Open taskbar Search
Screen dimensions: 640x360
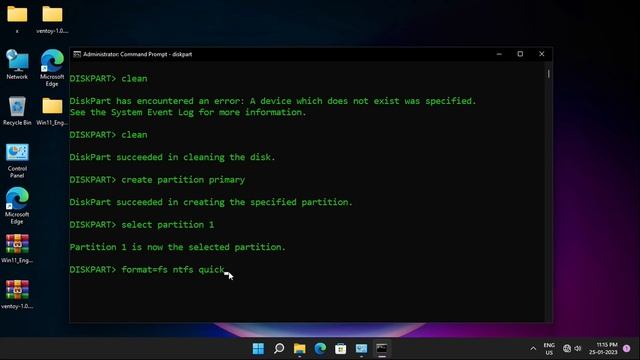(279, 349)
